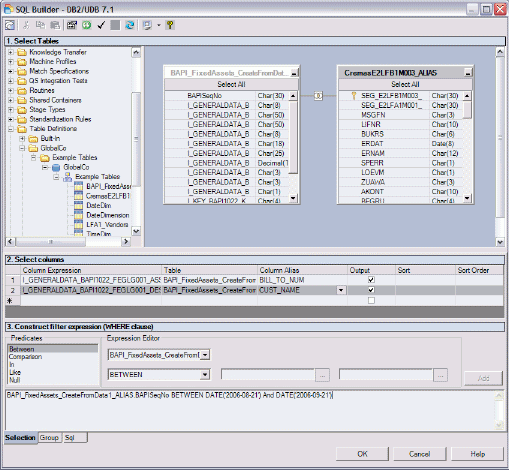This screenshot has height=470, width=509.
Task: Click the BAPI_FixedAssets column list scrollbar
Action: (x=293, y=147)
